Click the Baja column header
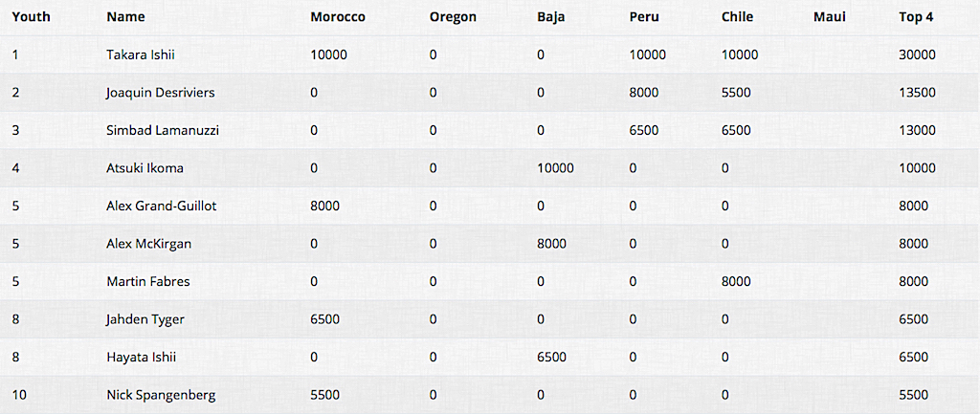 coord(550,17)
